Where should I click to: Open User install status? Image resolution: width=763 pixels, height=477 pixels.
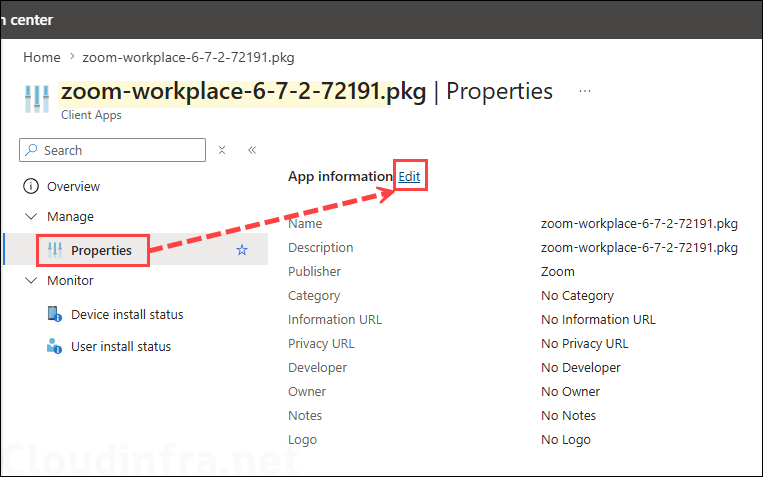click(121, 347)
